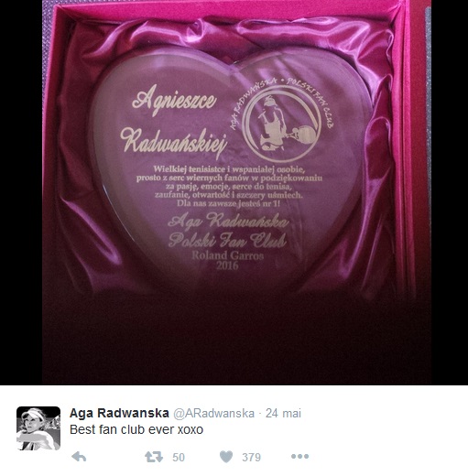This screenshot has width=468, height=476.
Task: Click the Roland Garros 2016 engraving
Action: (228, 260)
